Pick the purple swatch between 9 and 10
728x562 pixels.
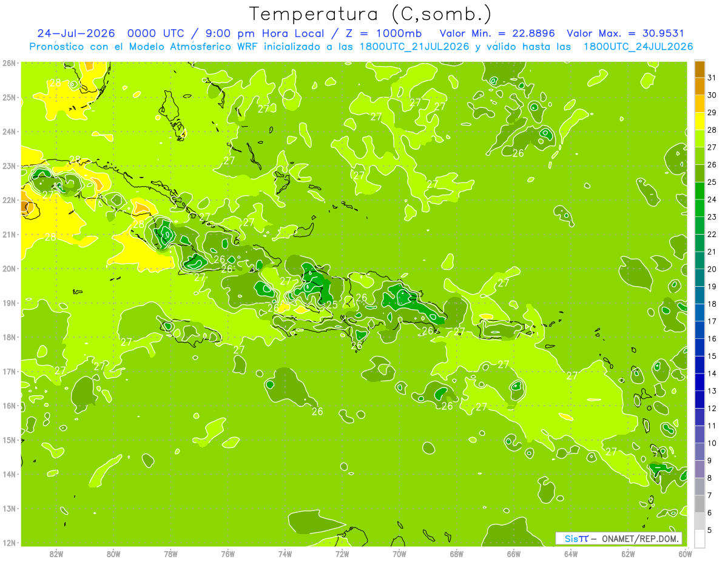click(x=699, y=452)
